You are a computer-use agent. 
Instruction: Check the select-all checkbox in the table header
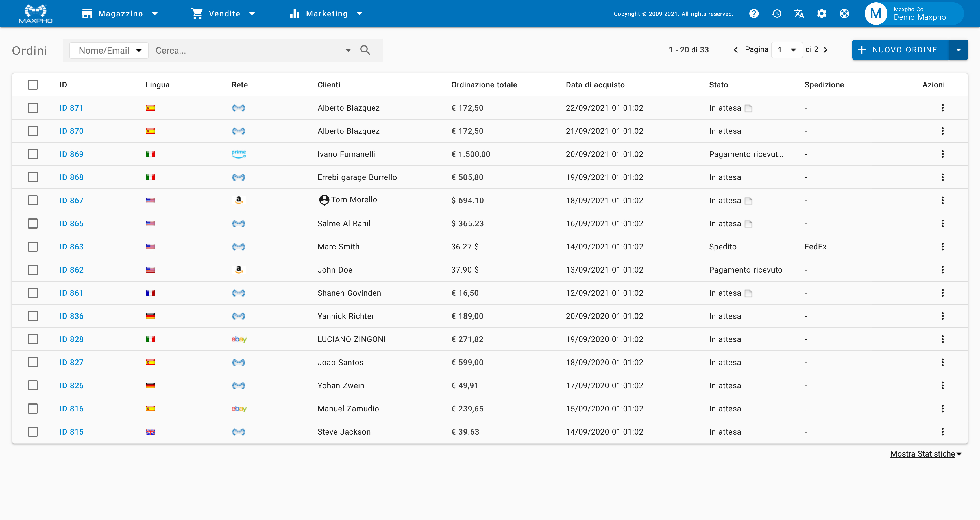click(33, 85)
